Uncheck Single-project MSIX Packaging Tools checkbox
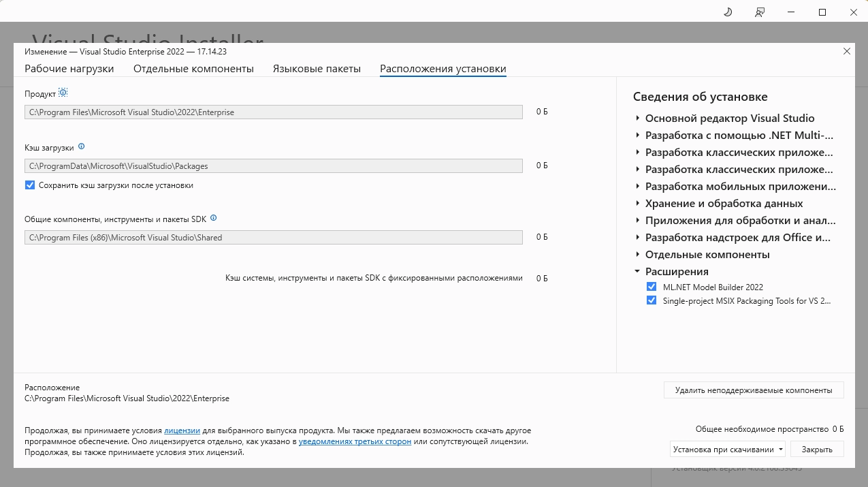 pos(652,300)
